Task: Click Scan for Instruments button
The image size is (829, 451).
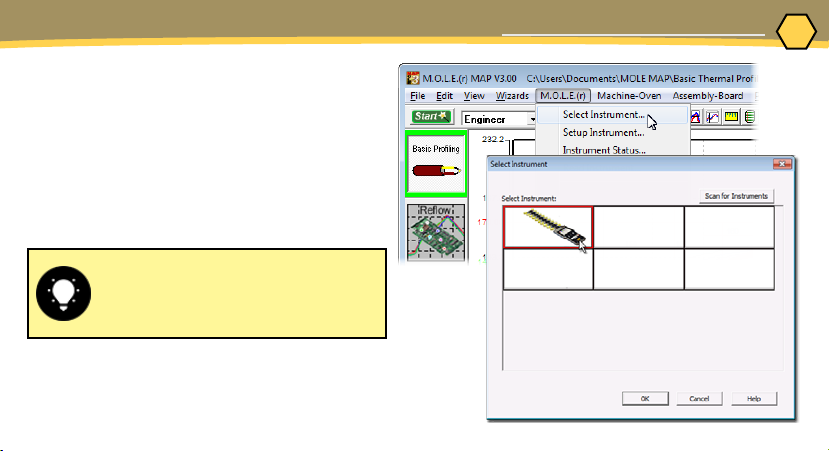Action: [736, 196]
